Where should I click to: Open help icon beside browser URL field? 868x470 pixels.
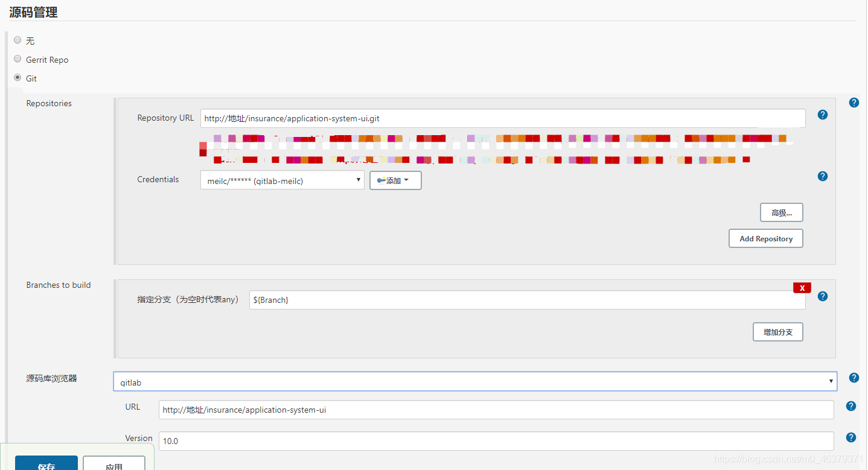coord(850,406)
